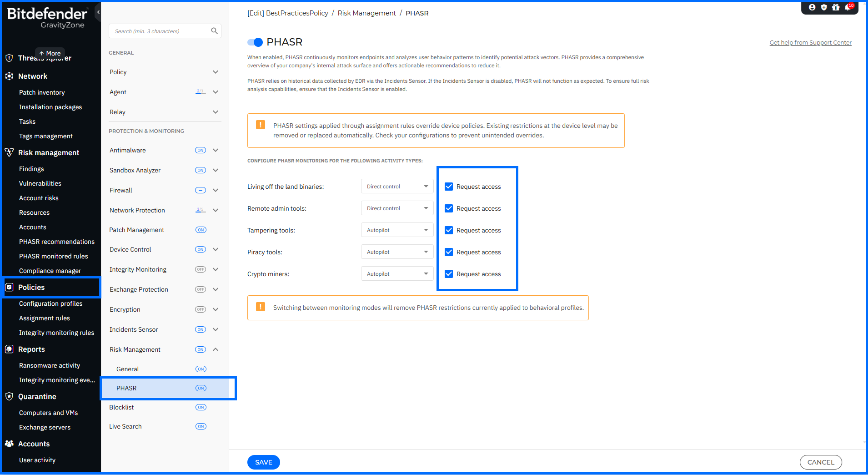This screenshot has height=475, width=868.
Task: Open the gift box what's new icon
Action: [x=836, y=7]
